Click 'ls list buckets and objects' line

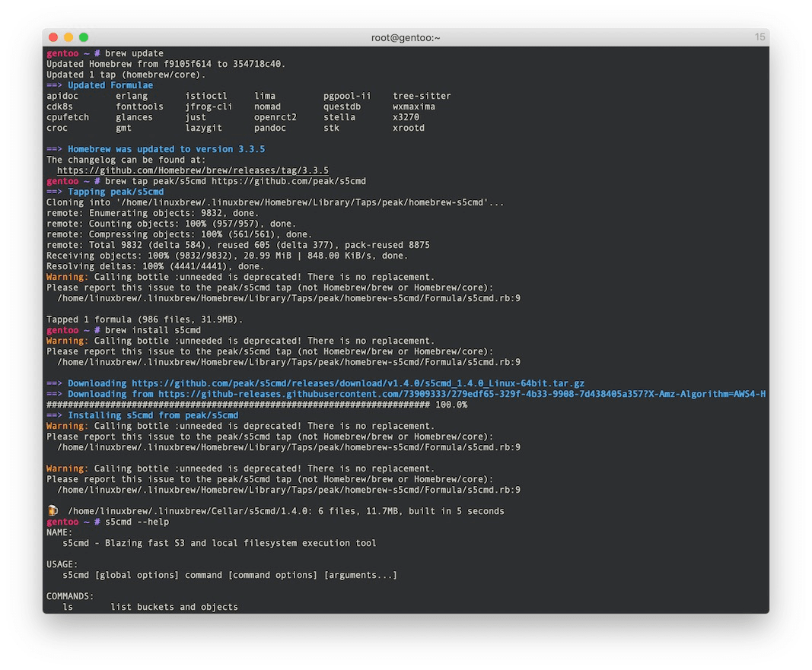(150, 607)
